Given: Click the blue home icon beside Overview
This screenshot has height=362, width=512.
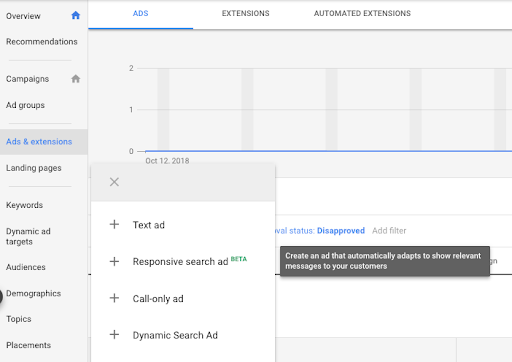Looking at the screenshot, I should (76, 15).
